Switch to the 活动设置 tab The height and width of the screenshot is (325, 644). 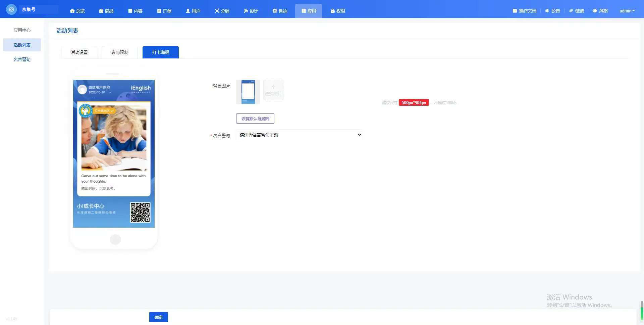(x=79, y=52)
